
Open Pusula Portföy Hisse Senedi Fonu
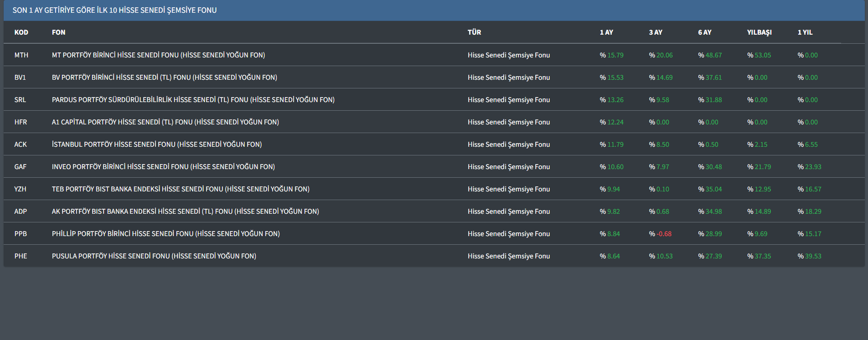[x=154, y=256]
